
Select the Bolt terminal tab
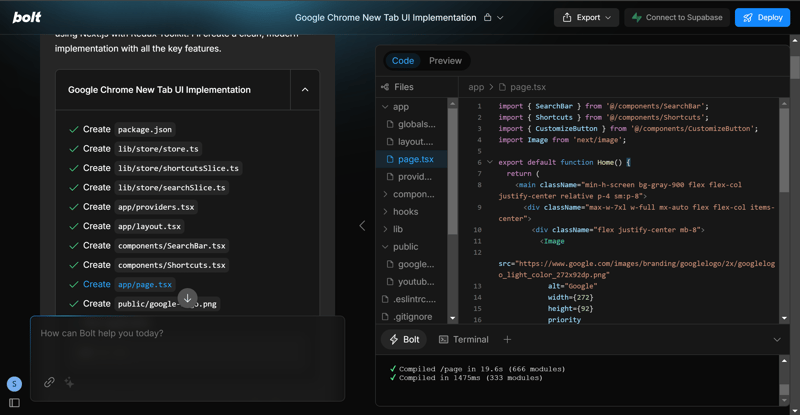click(x=405, y=339)
